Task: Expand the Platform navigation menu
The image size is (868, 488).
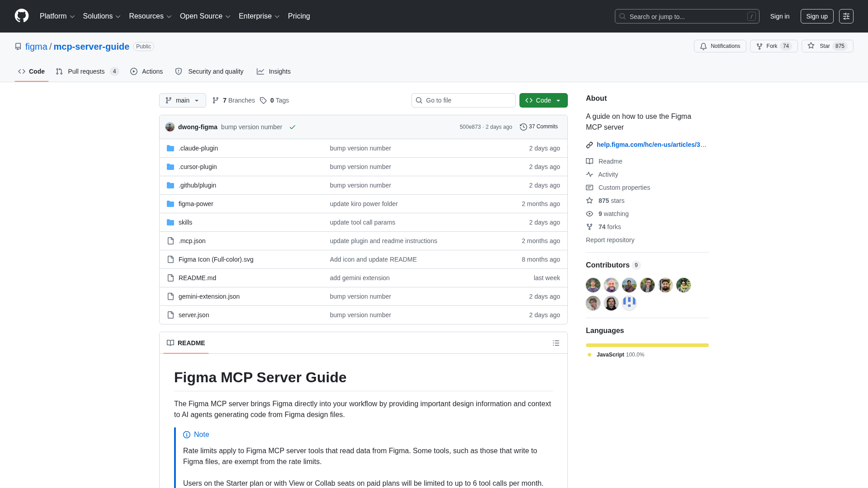Action: click(x=57, y=16)
